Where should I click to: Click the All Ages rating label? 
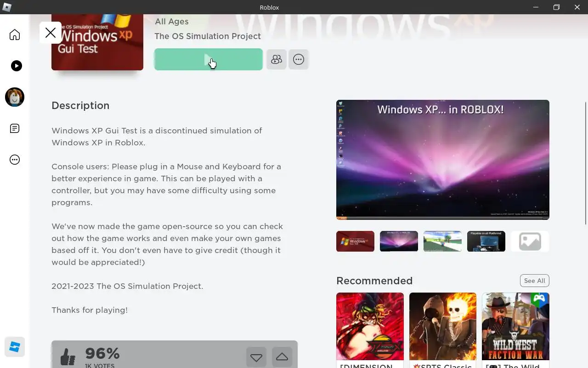tap(172, 22)
